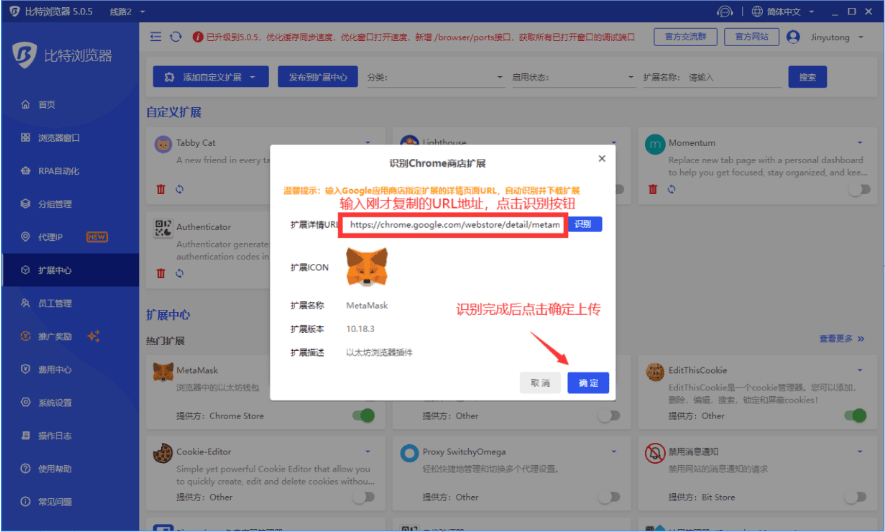Open Group Management in the sidebar
Image resolution: width=885 pixels, height=532 pixels.
pyautogui.click(x=70, y=204)
